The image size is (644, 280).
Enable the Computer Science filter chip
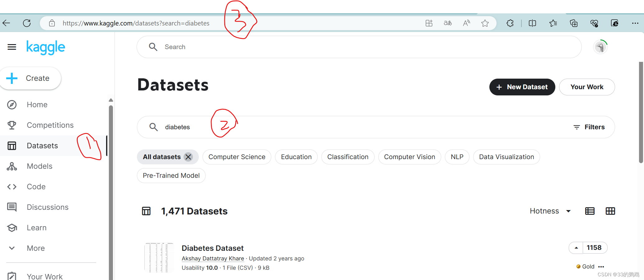[237, 157]
